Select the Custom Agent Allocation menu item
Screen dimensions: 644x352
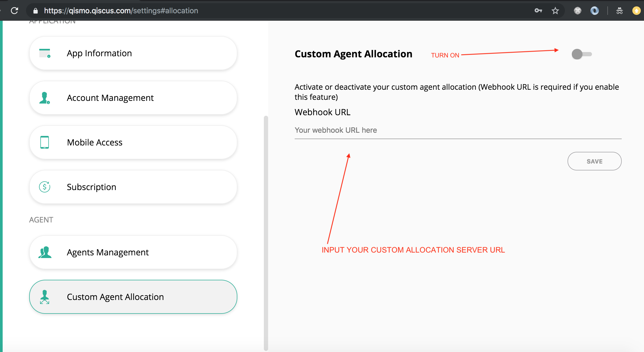[133, 297]
